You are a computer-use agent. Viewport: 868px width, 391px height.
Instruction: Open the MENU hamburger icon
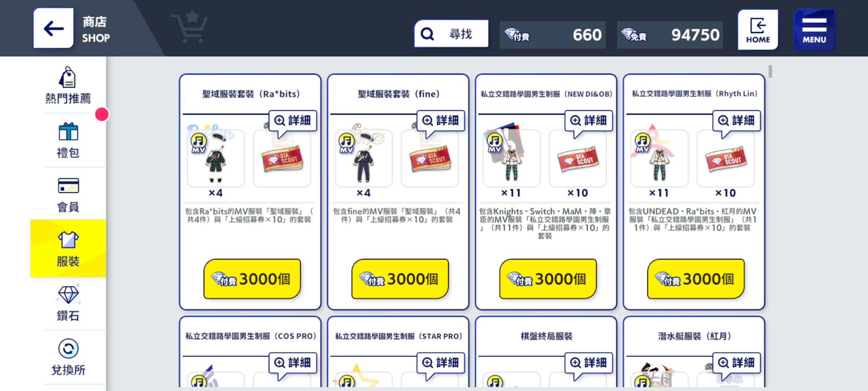pos(814,30)
